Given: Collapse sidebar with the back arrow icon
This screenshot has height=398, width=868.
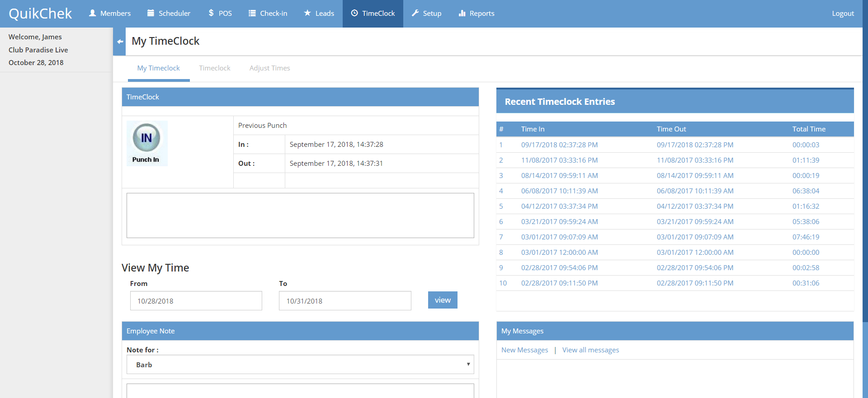Looking at the screenshot, I should [x=120, y=42].
